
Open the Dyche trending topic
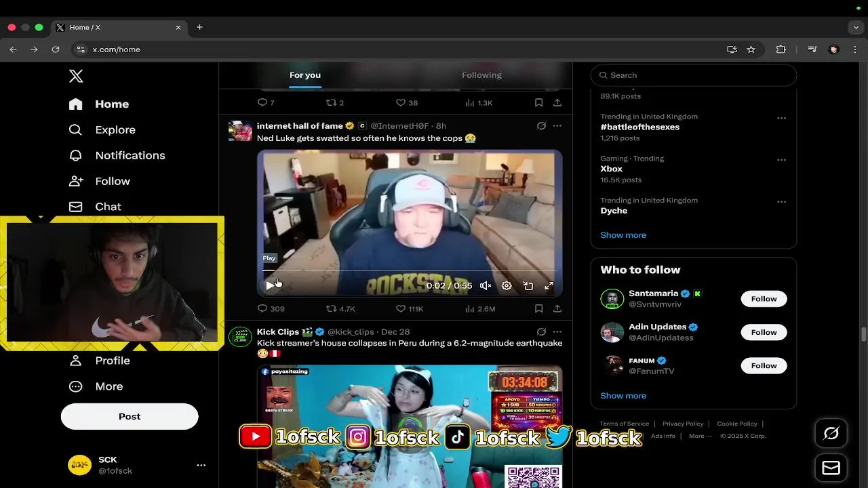click(614, 211)
